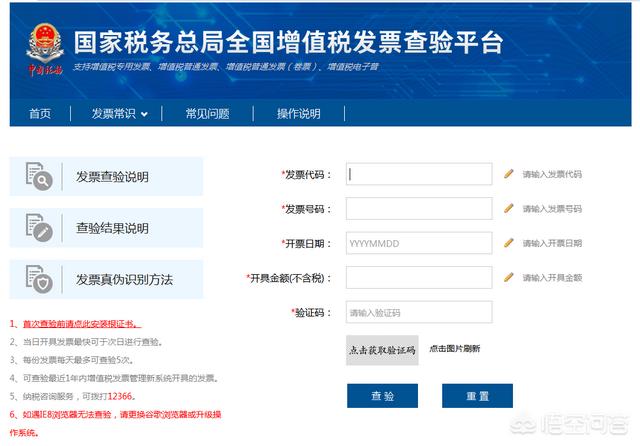Click note 可查验最近1年内增值税发票
The image size is (640, 446).
114,378
